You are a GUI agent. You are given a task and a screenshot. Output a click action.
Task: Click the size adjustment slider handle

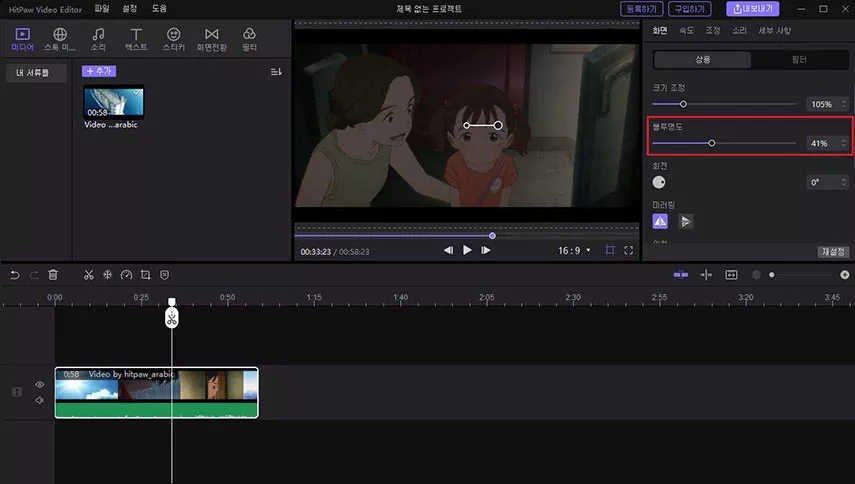(x=683, y=104)
